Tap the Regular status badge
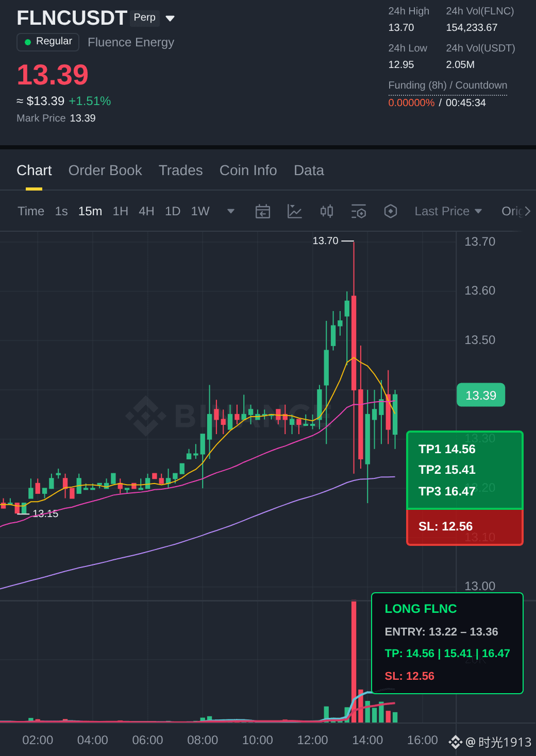The width and height of the screenshot is (536, 756). click(48, 42)
